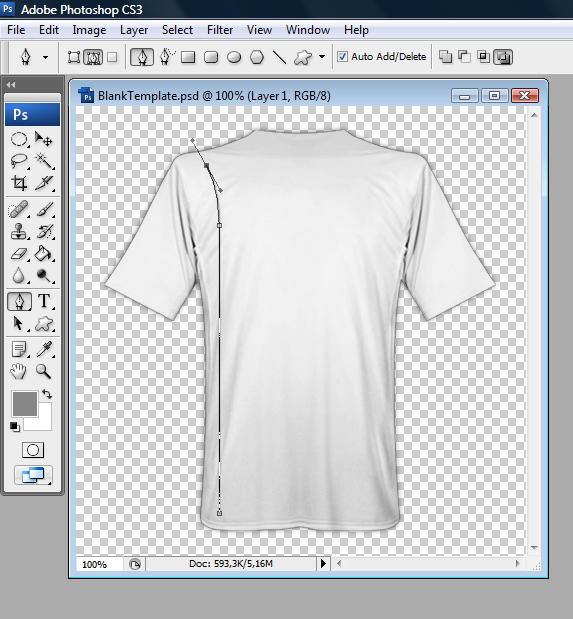Select the Clone Stamp tool
The width and height of the screenshot is (573, 619).
tap(19, 231)
